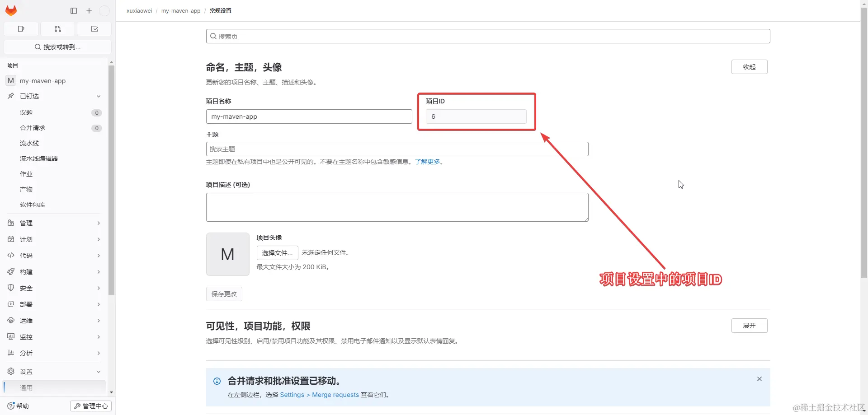Click the 安全 shield icon

point(11,288)
